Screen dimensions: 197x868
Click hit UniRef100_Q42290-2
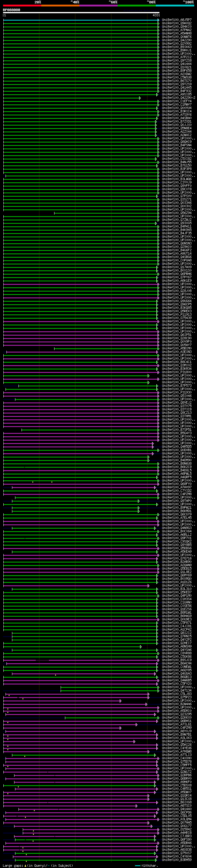coord(179,98)
